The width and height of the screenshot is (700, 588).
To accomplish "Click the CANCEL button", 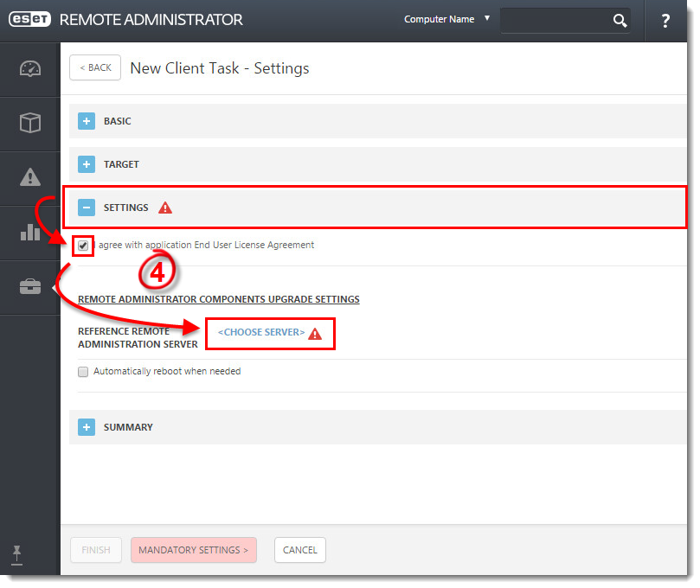I will click(300, 550).
